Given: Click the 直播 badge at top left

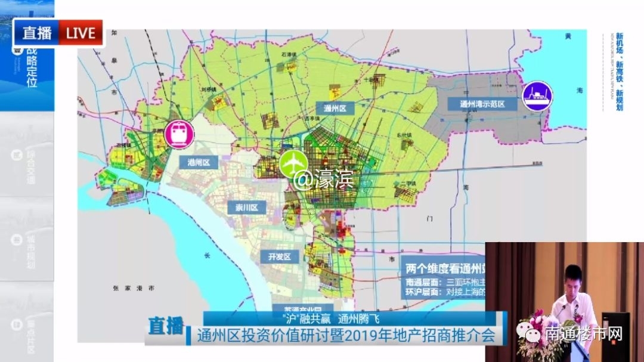Looking at the screenshot, I should click(x=37, y=33).
